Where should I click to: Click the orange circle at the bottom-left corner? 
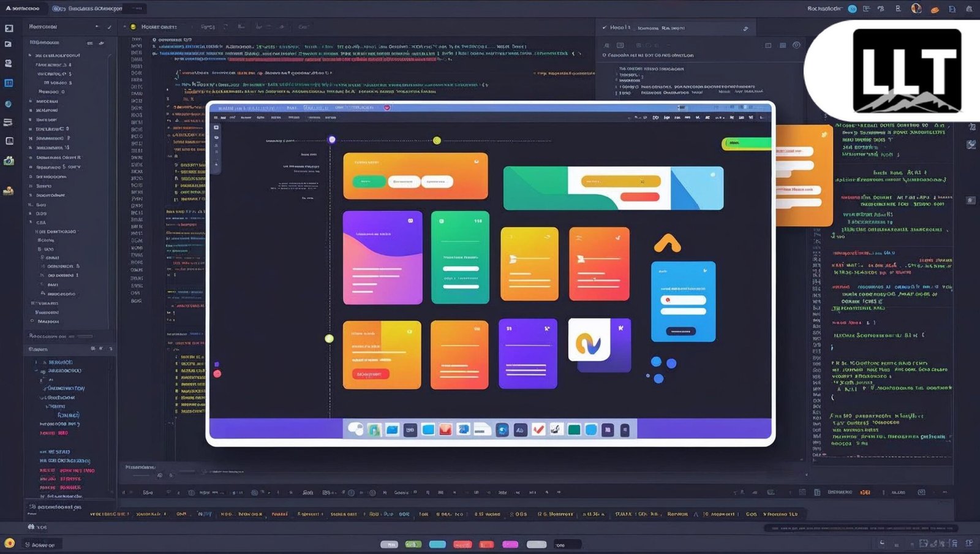9,543
